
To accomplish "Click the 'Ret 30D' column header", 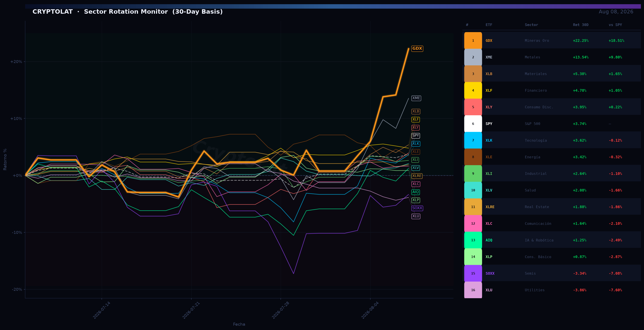I will coord(580,25).
